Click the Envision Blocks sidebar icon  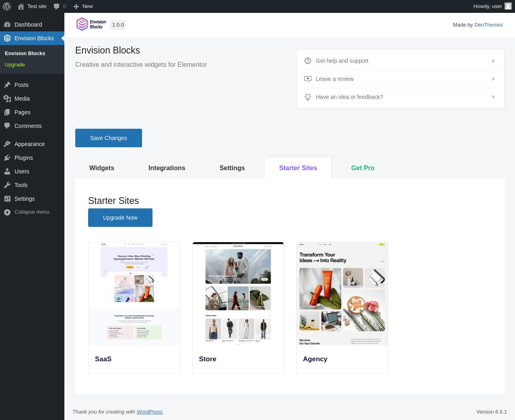(x=7, y=38)
